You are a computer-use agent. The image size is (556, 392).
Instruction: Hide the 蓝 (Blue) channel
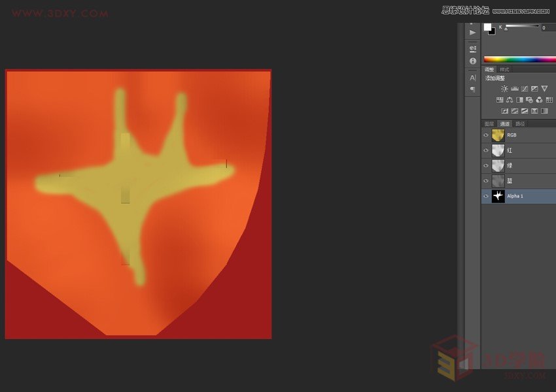tap(486, 180)
